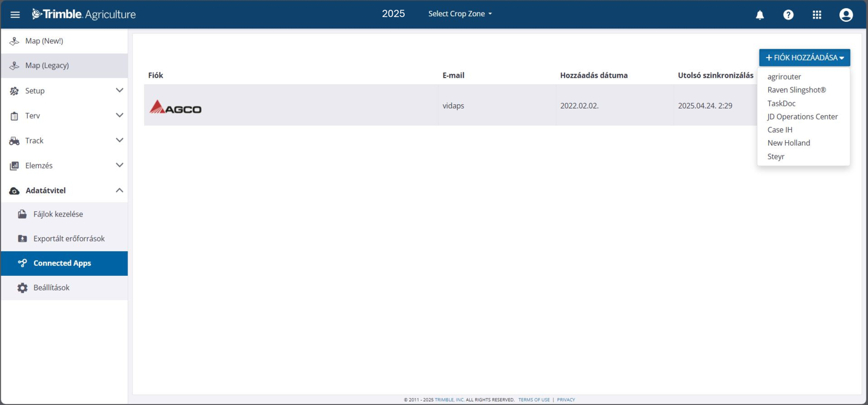Choose TaskDoc from the account list
The width and height of the screenshot is (868, 405).
781,103
